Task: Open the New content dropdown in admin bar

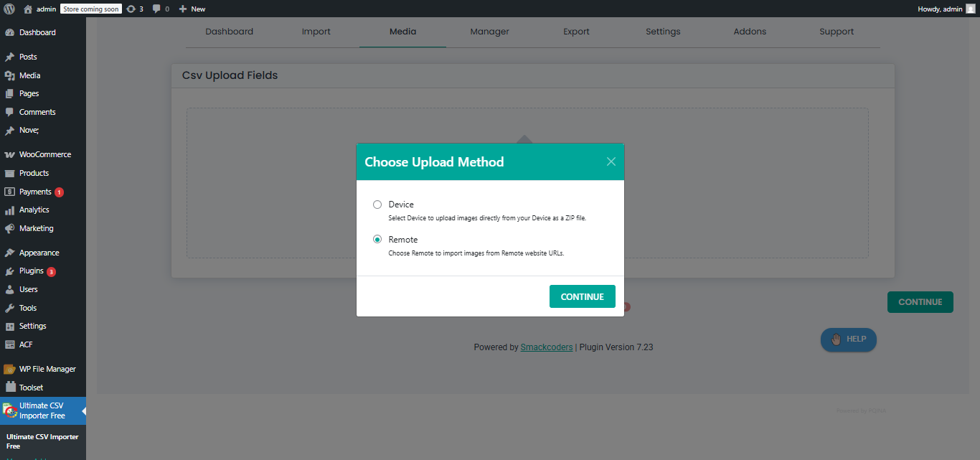Action: click(x=192, y=9)
